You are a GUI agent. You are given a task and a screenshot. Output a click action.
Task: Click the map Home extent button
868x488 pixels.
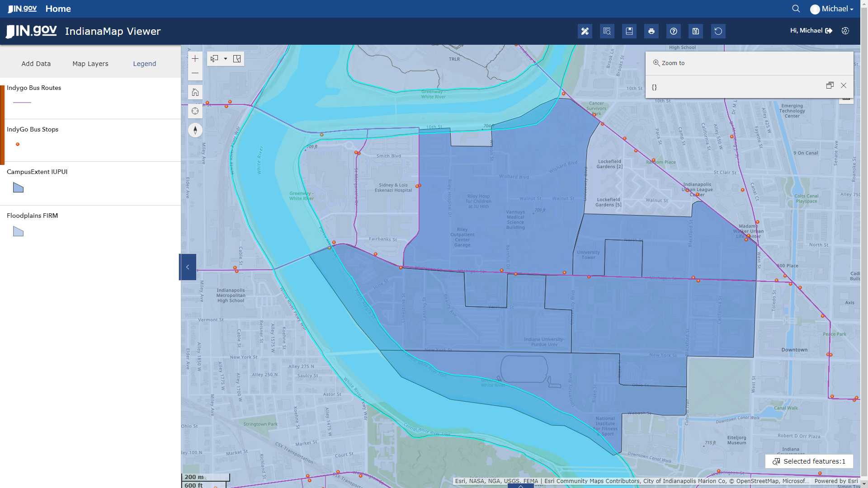pos(195,92)
